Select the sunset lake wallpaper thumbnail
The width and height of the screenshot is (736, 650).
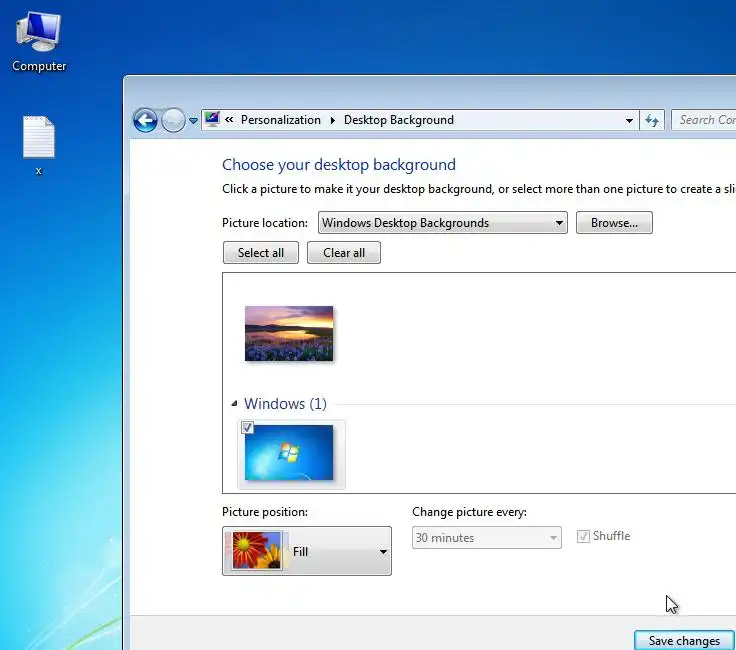tap(289, 333)
